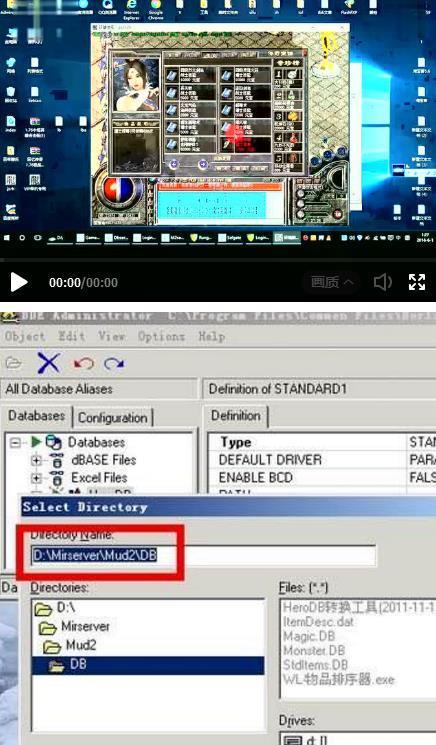Collapse the Databases tree root
Screen dimensions: 436x745
[16, 443]
